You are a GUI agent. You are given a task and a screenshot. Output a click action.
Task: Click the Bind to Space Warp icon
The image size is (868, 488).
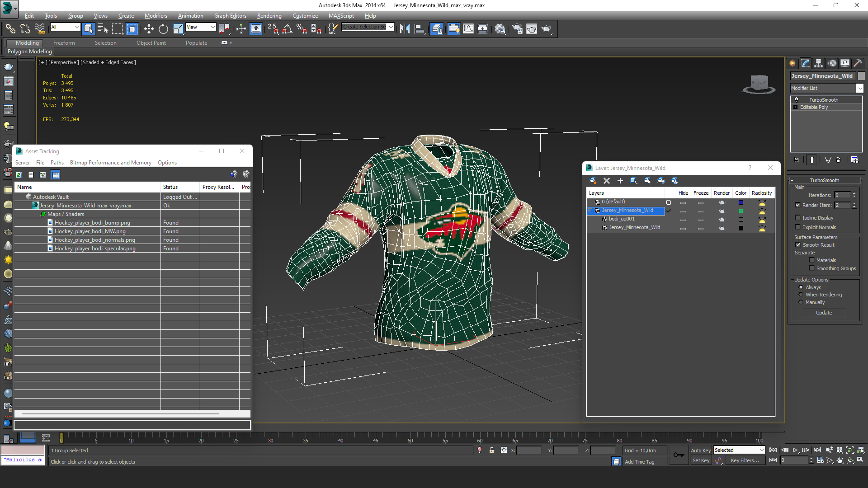[40, 29]
